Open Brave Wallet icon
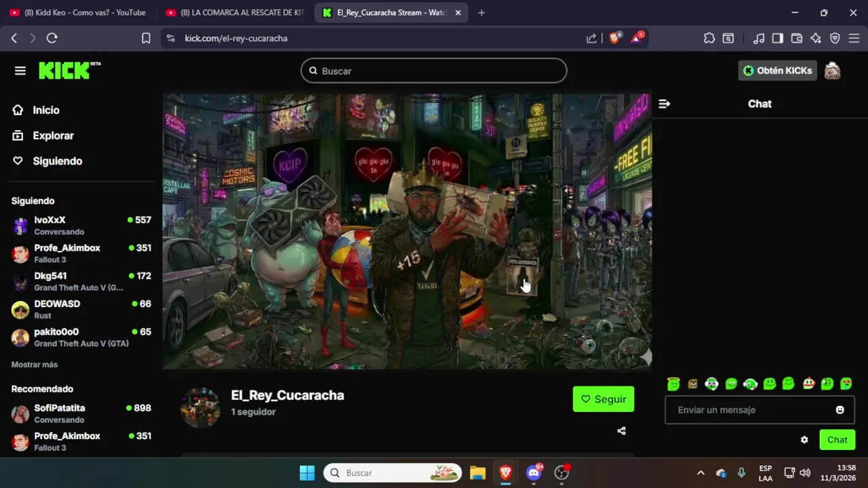 pos(797,39)
